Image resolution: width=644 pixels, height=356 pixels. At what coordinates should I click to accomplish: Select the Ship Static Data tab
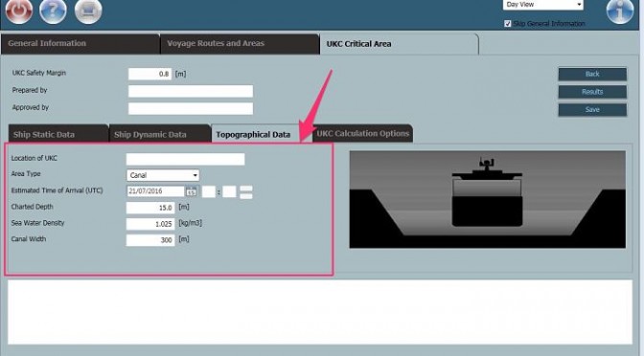coord(58,134)
